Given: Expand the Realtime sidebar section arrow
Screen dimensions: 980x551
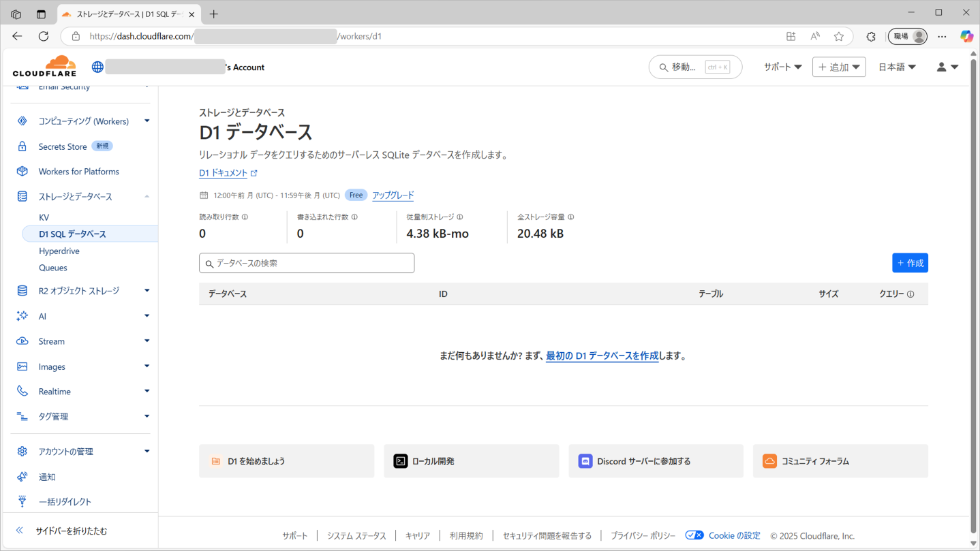Looking at the screenshot, I should (147, 392).
